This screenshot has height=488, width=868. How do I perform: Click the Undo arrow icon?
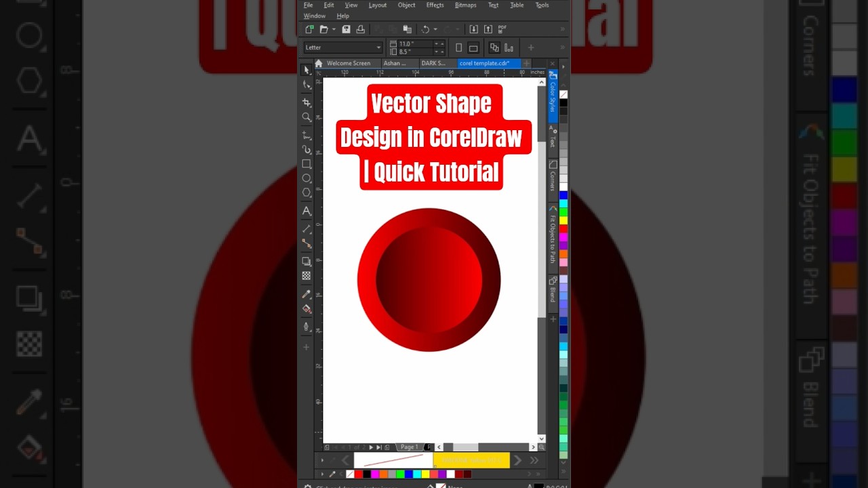tap(425, 29)
